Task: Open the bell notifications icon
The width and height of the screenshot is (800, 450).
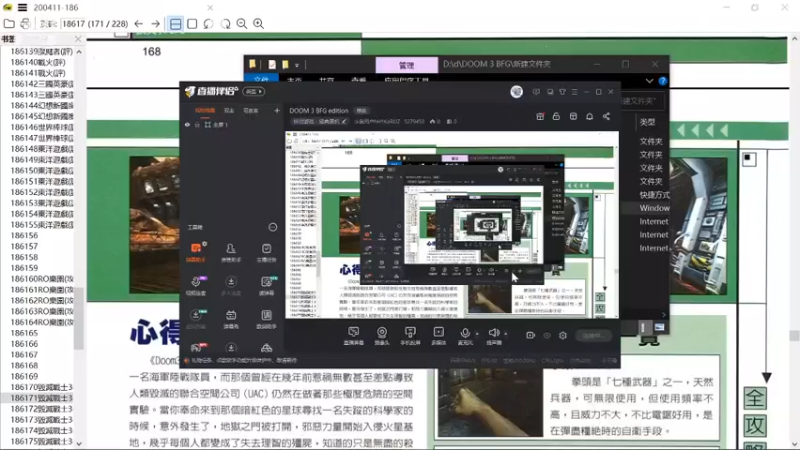Action: pyautogui.click(x=589, y=116)
